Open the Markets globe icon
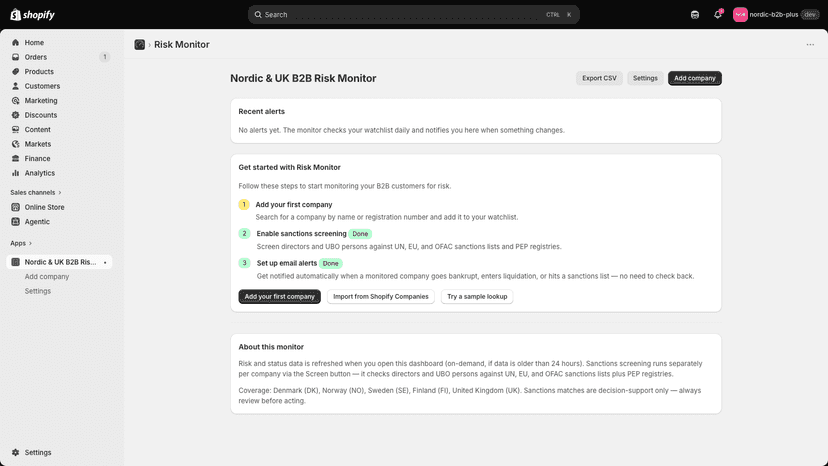 15,144
